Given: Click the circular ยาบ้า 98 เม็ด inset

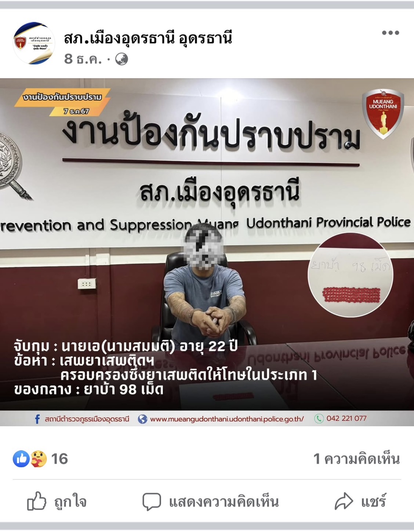Looking at the screenshot, I should coord(351,275).
